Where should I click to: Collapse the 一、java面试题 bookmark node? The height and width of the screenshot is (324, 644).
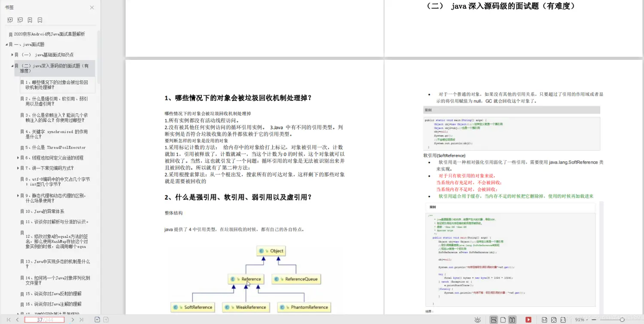pos(7,44)
